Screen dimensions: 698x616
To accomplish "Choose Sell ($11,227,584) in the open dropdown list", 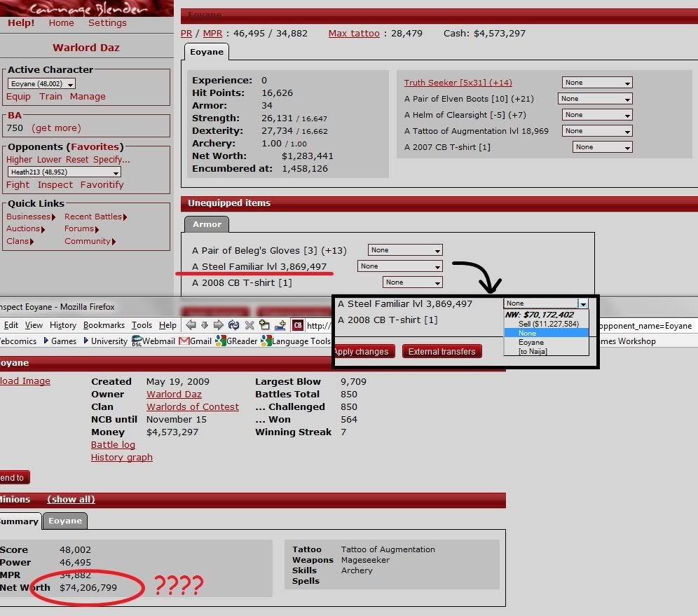I will click(x=547, y=324).
